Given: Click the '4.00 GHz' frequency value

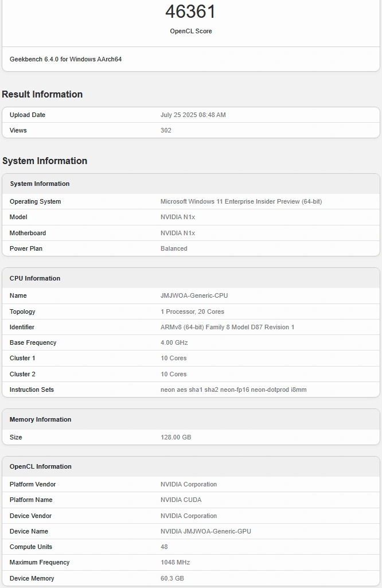Looking at the screenshot, I should click(x=174, y=342).
